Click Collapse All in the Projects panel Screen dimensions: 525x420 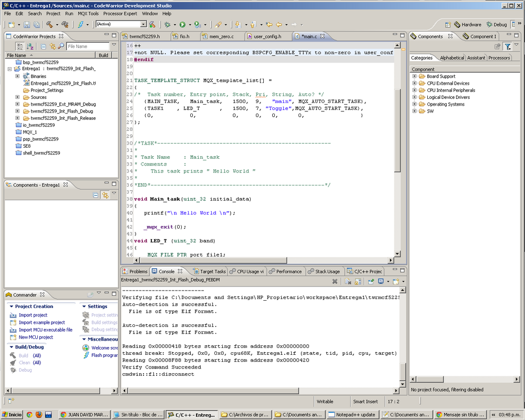pyautogui.click(x=44, y=46)
